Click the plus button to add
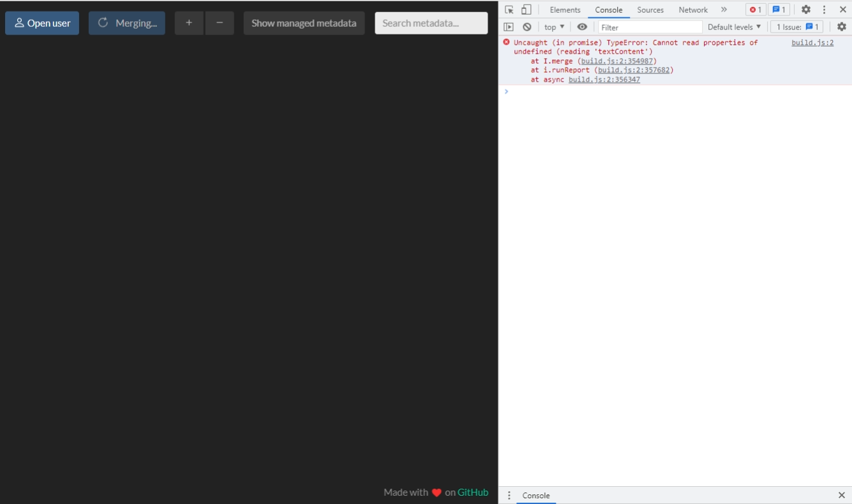Image resolution: width=852 pixels, height=504 pixels. (x=188, y=23)
